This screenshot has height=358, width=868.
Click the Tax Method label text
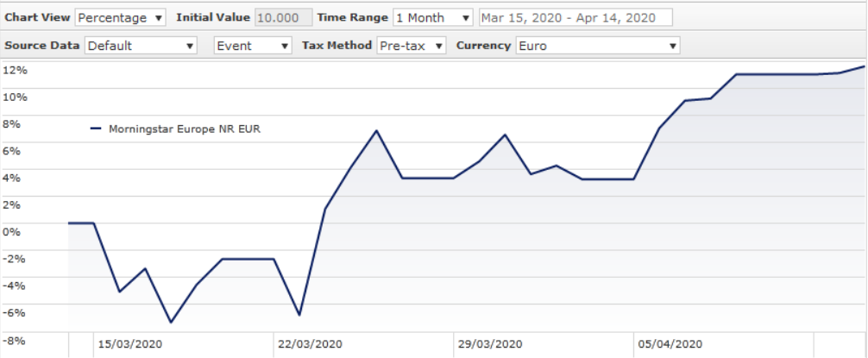click(337, 46)
